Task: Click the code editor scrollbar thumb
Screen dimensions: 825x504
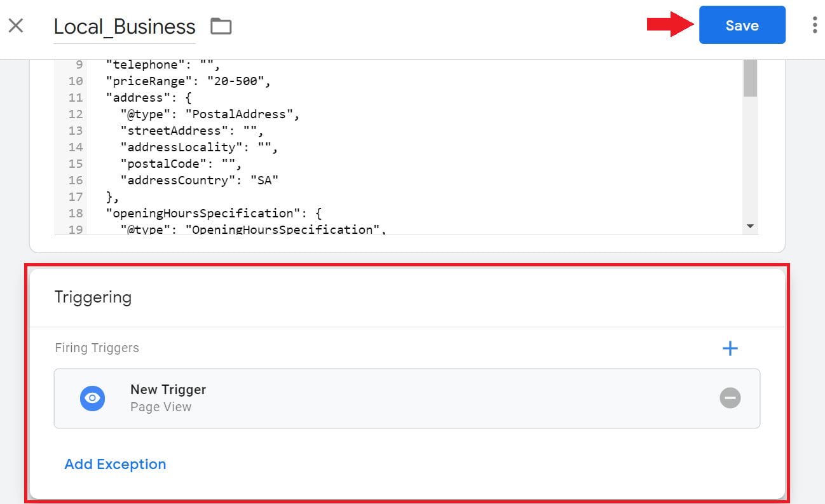Action: click(750, 78)
